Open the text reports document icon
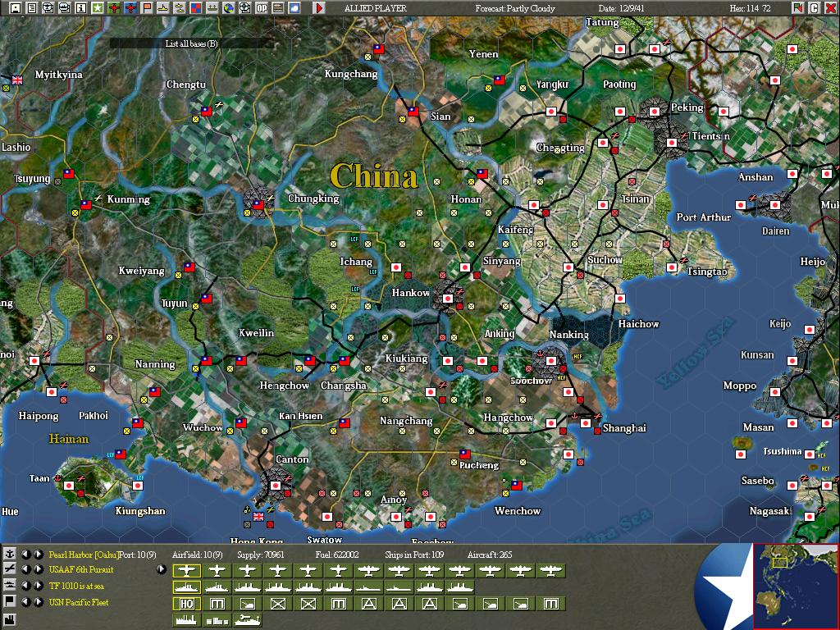 click(x=32, y=8)
